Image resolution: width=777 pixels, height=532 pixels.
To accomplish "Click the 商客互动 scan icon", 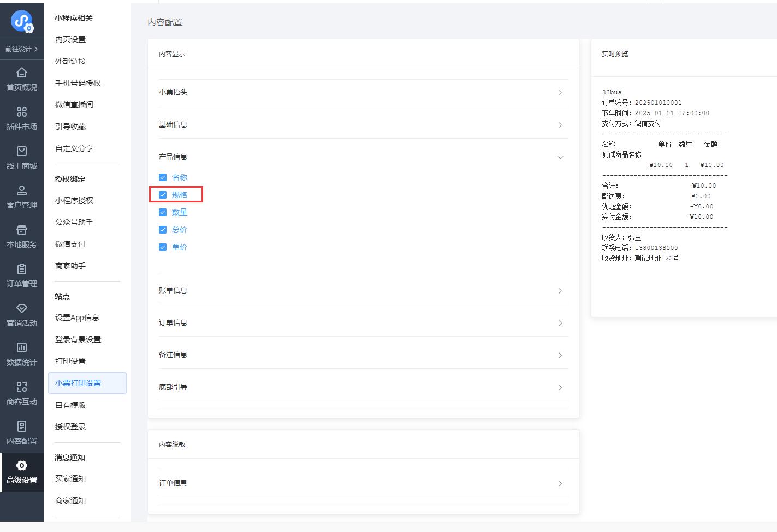I will click(x=22, y=387).
